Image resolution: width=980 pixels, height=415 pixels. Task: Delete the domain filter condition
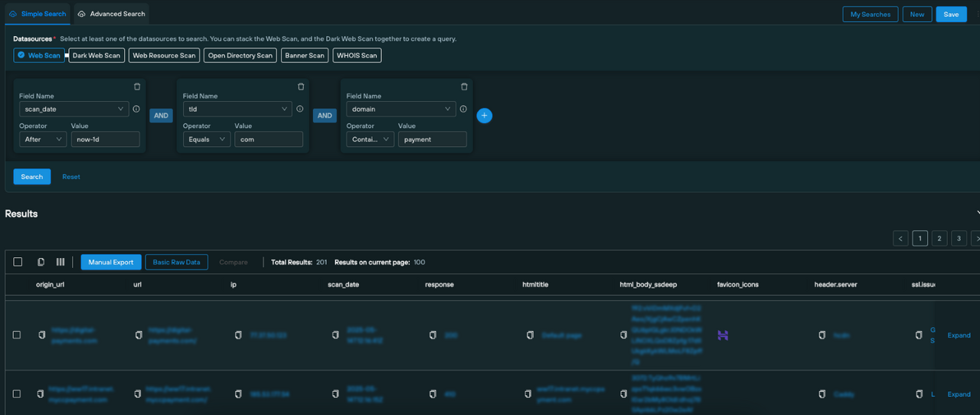[x=464, y=87]
